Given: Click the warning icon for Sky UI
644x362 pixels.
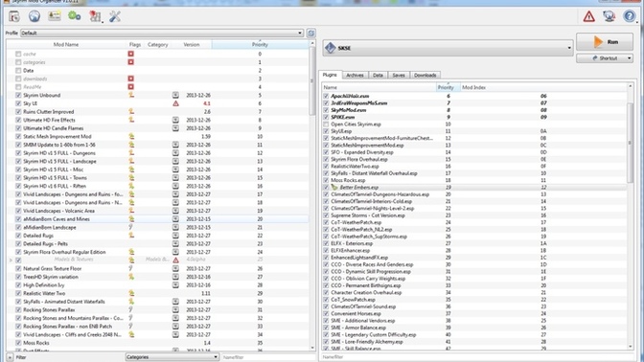Looking at the screenshot, I should click(x=175, y=103).
